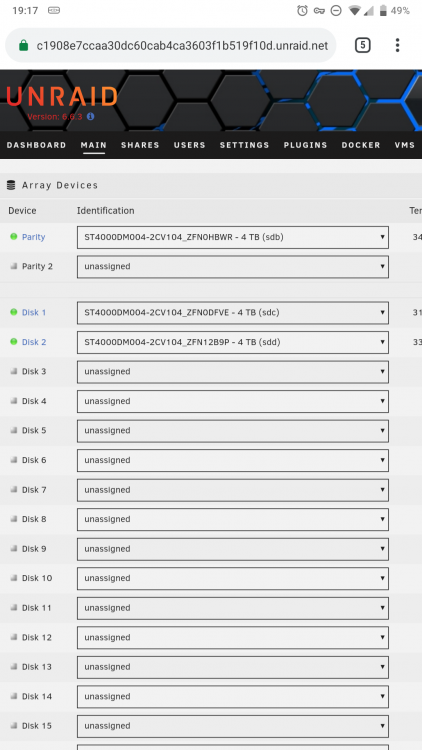
Task: Open the Parity 2 unassigned dropdown
Action: click(x=233, y=267)
